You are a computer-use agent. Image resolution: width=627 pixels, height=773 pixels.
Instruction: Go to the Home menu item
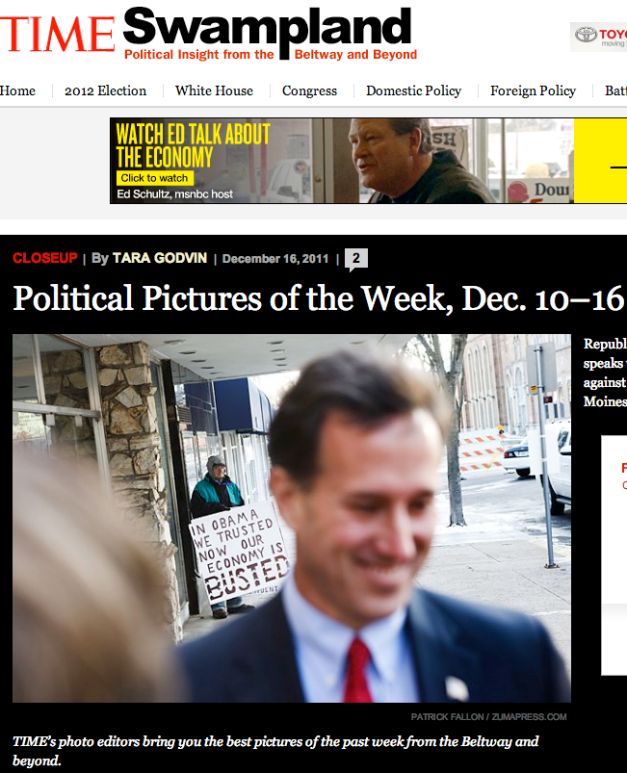point(18,91)
